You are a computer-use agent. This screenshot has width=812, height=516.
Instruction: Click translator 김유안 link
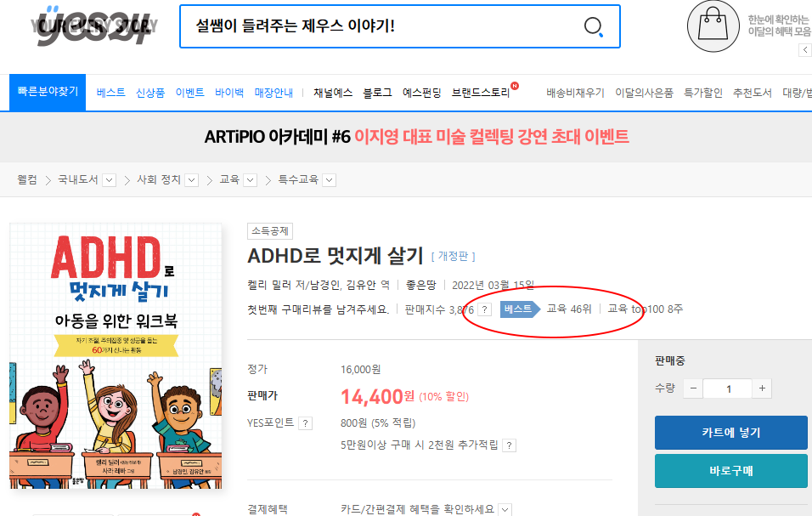coord(362,285)
